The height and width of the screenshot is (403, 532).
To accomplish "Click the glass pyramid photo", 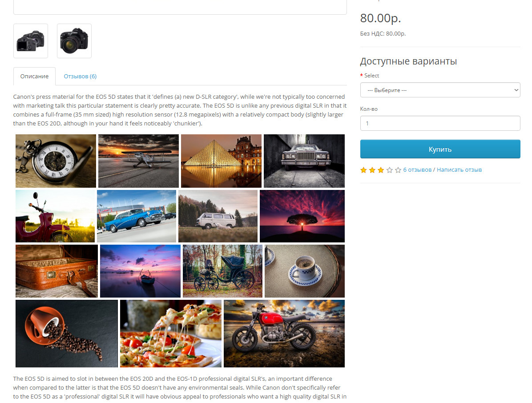I will [x=221, y=161].
